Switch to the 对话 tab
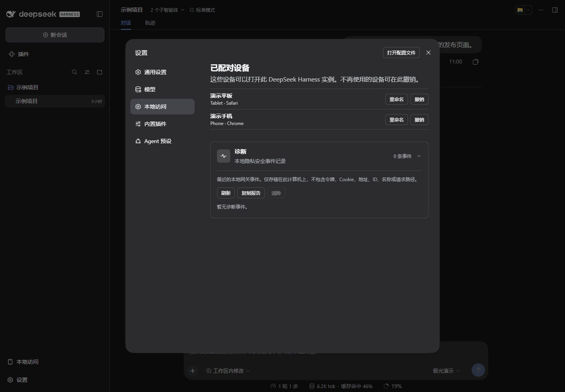Viewport: 565px width, 392px height. (x=126, y=23)
